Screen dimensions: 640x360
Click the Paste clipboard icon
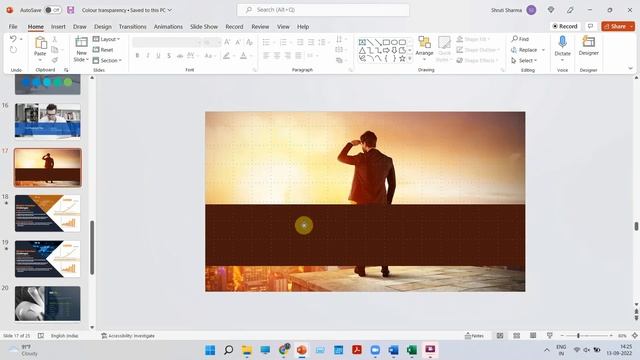tap(40, 42)
